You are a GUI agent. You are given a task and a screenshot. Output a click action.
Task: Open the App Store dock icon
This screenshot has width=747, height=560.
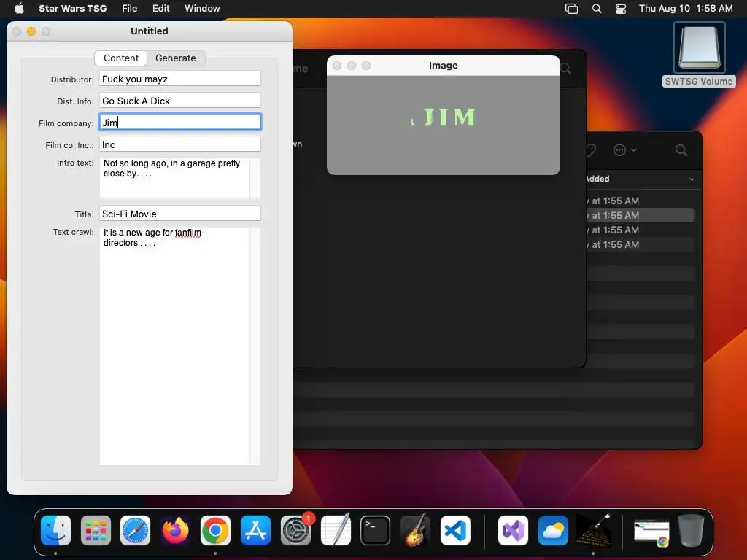pyautogui.click(x=255, y=531)
